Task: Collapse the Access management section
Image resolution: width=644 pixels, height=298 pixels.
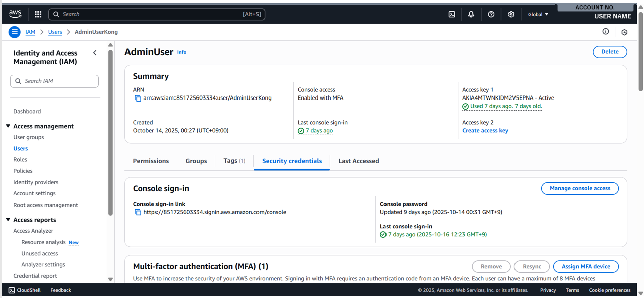Action: (8, 126)
